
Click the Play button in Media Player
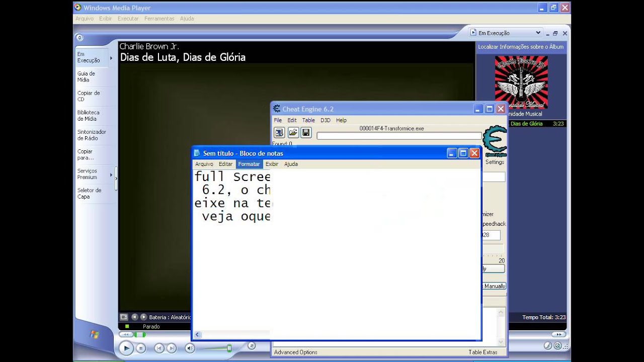126,348
